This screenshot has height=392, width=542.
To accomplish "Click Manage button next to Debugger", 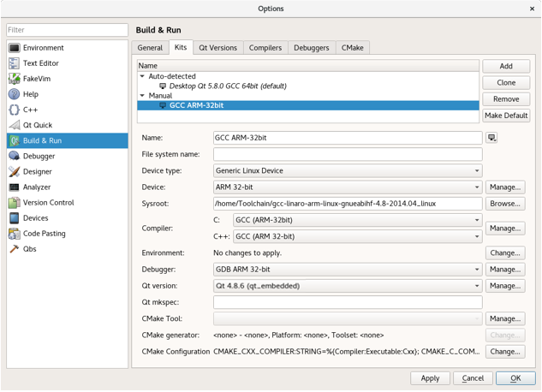I will [x=505, y=270].
